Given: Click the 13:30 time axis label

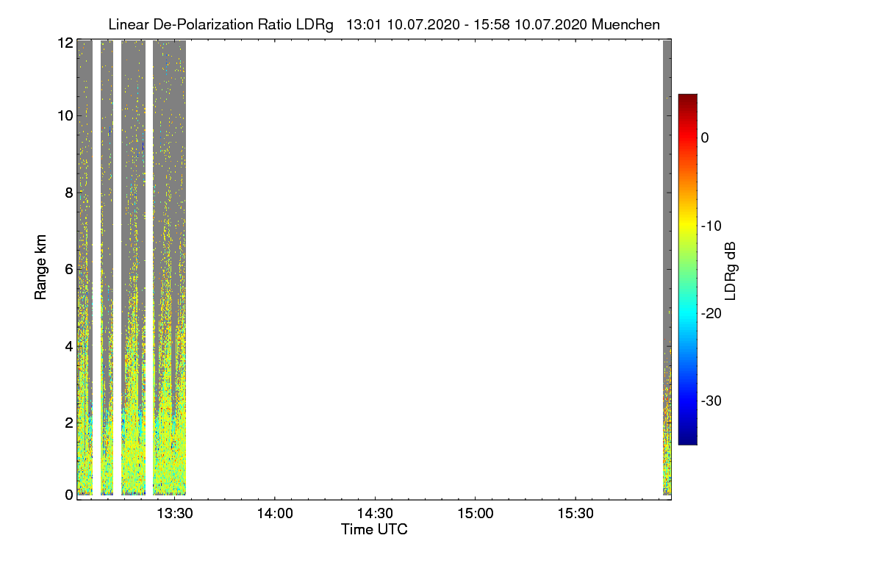Looking at the screenshot, I should [x=175, y=513].
